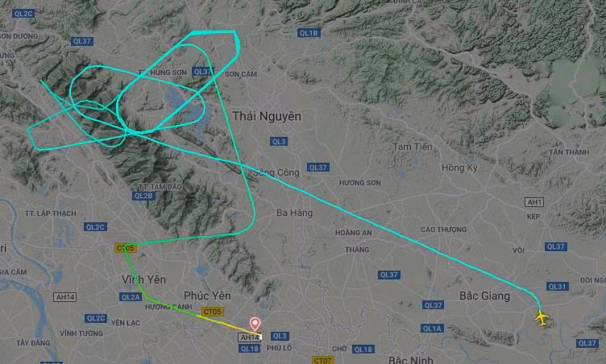Click the yellow CT05 badge near Phúc Yên
The height and width of the screenshot is (364, 606).
click(x=213, y=312)
